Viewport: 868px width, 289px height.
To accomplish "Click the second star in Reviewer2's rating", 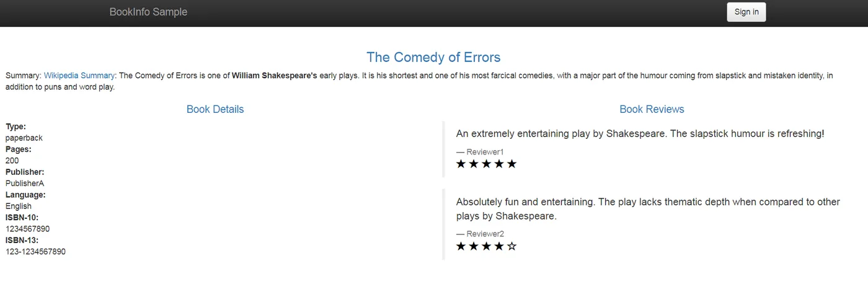I will pyautogui.click(x=474, y=246).
